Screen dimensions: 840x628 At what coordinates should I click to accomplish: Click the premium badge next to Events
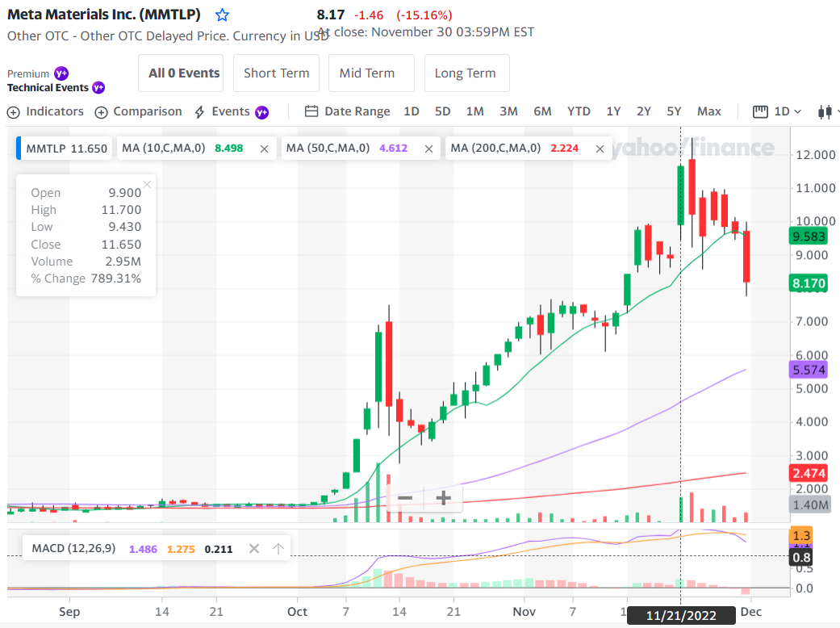click(261, 112)
